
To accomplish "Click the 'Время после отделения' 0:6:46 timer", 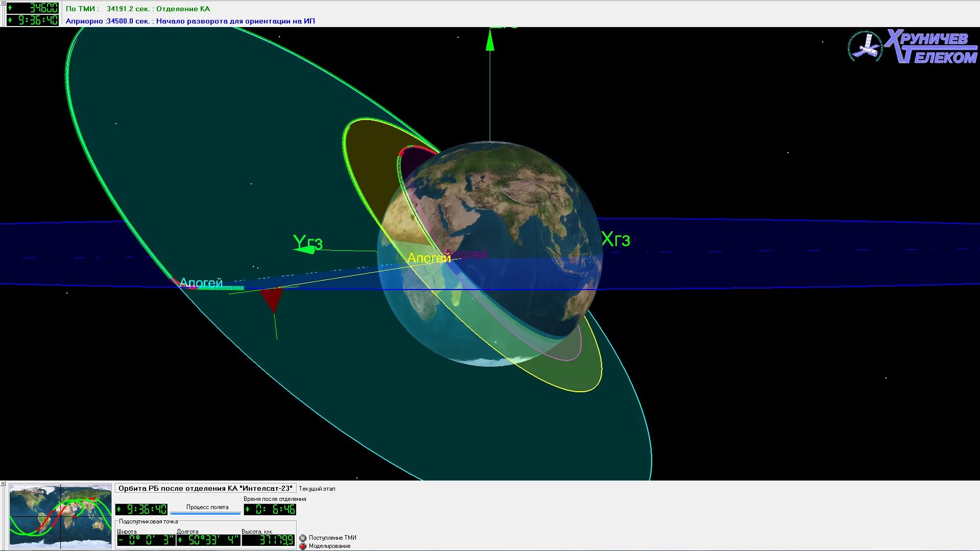I will tap(270, 509).
